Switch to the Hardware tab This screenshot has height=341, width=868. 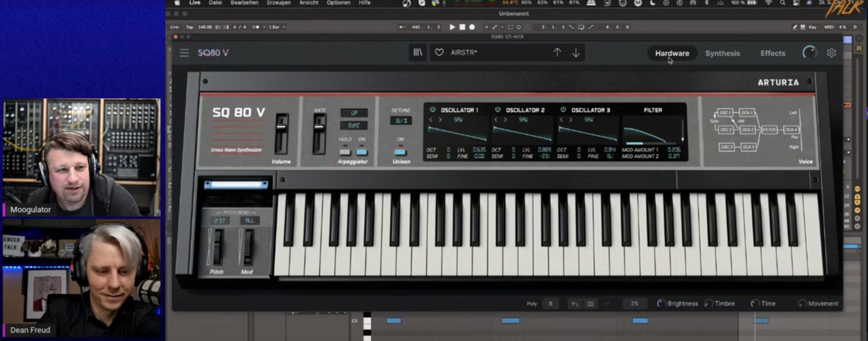pos(672,53)
